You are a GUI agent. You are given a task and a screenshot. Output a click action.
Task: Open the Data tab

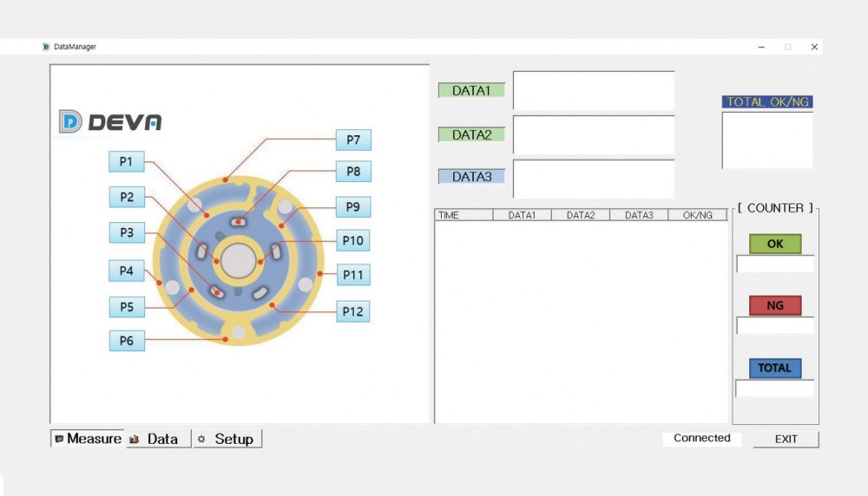click(158, 439)
